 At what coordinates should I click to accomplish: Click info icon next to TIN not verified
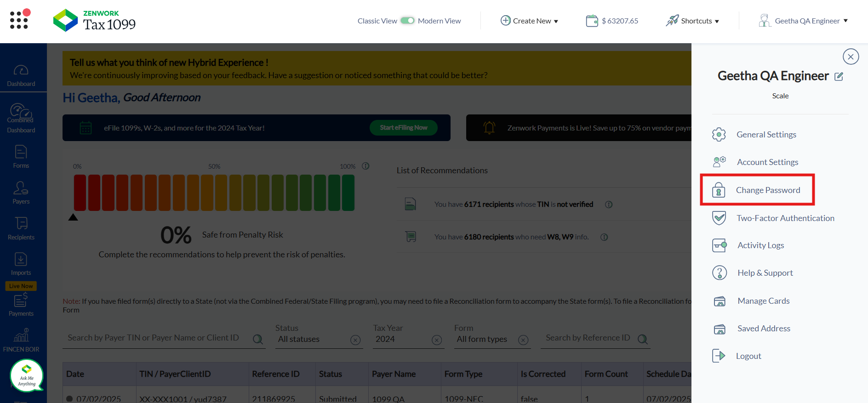pos(609,204)
